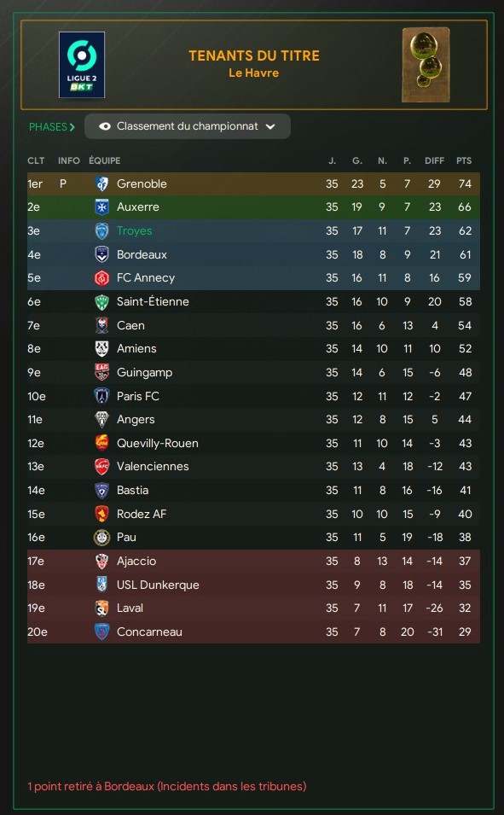Image resolution: width=504 pixels, height=815 pixels.
Task: Click the Saint-Étienne green crest
Action: click(x=101, y=301)
